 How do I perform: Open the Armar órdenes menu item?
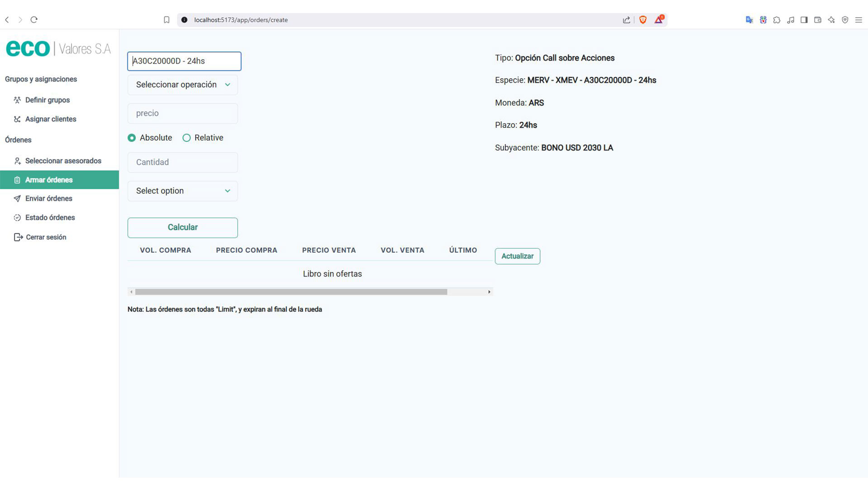click(49, 180)
